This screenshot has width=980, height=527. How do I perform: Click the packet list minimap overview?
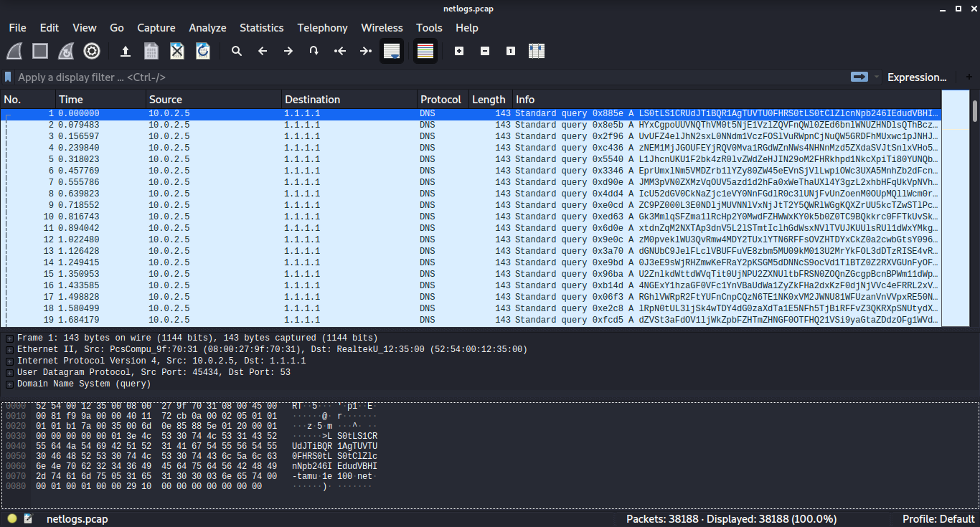[x=955, y=208]
